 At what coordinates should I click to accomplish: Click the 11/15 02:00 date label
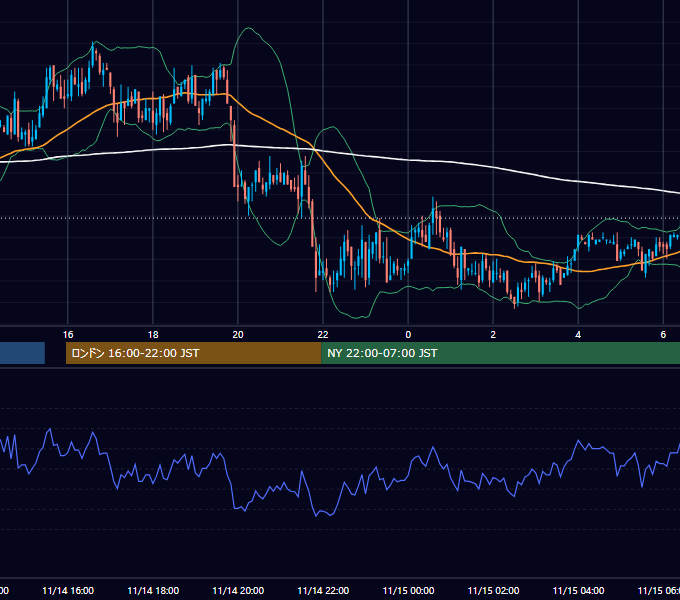(493, 591)
